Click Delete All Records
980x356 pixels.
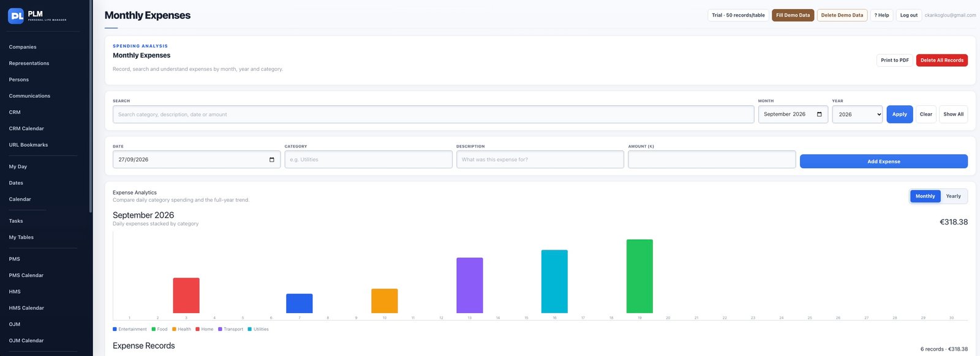941,61
